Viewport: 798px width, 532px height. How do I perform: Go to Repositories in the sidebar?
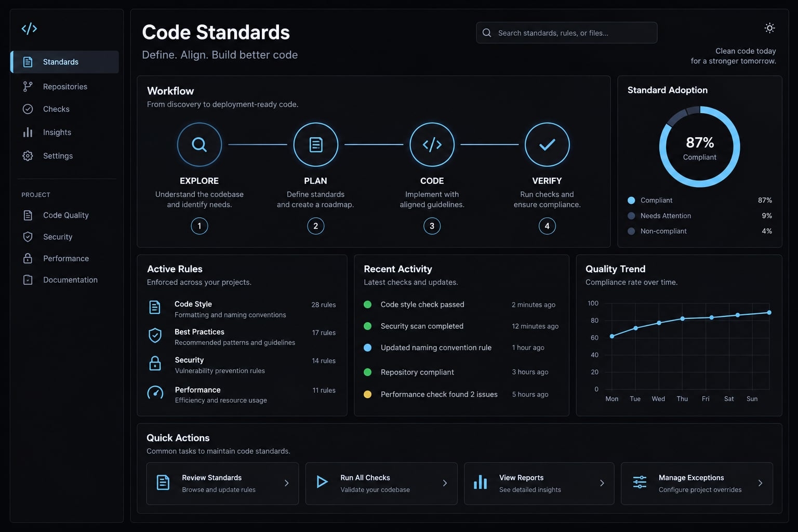65,87
